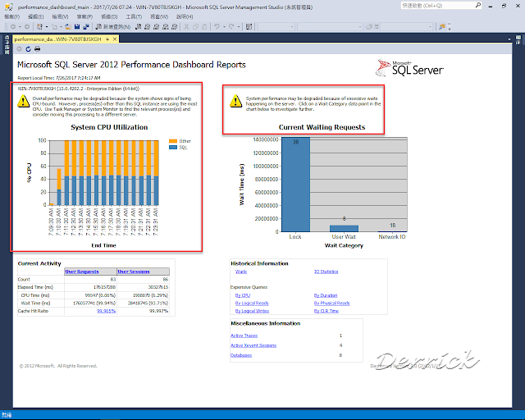Select the performance_da..WIN-7V80TBJSKGH document tab

(x=57, y=39)
